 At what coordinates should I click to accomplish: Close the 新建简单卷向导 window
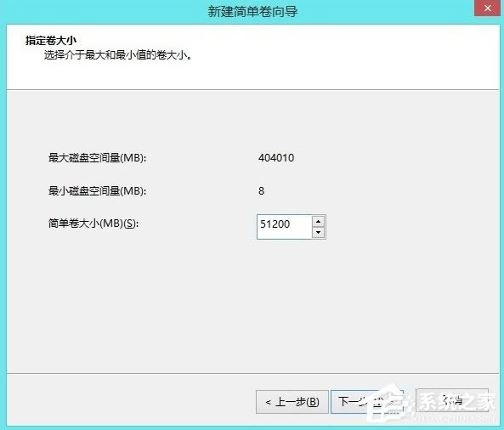point(487,8)
